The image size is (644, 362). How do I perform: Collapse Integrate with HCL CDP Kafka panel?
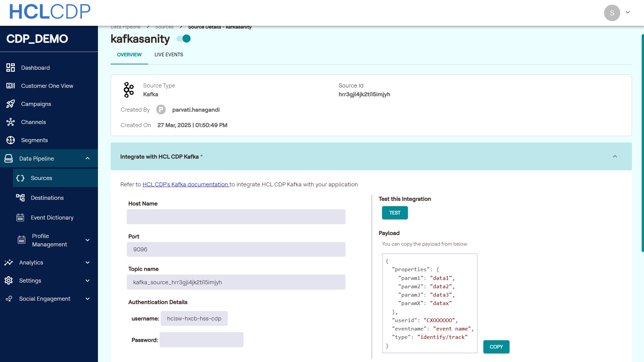point(615,157)
